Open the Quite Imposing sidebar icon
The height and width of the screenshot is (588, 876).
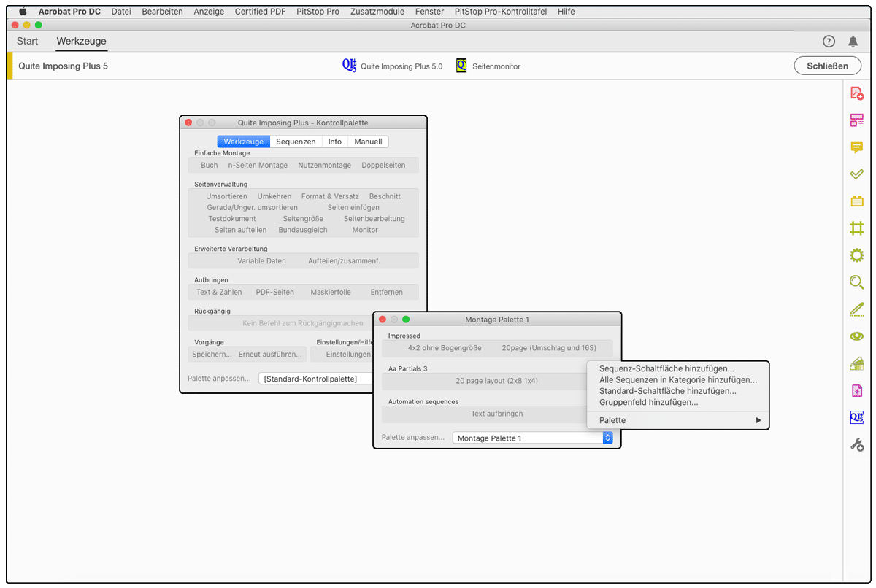tap(856, 417)
